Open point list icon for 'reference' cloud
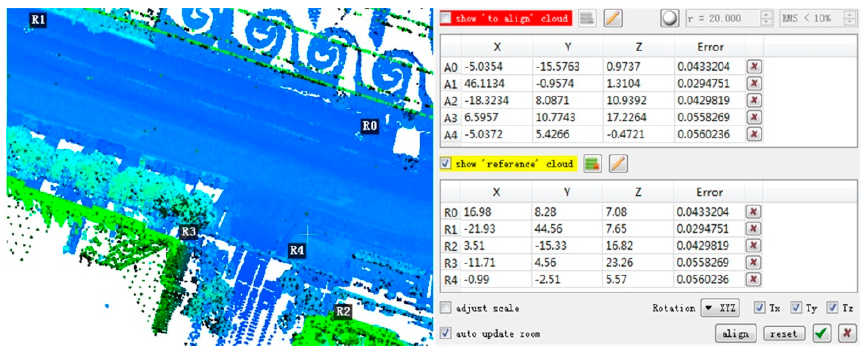The width and height of the screenshot is (868, 352). (592, 164)
